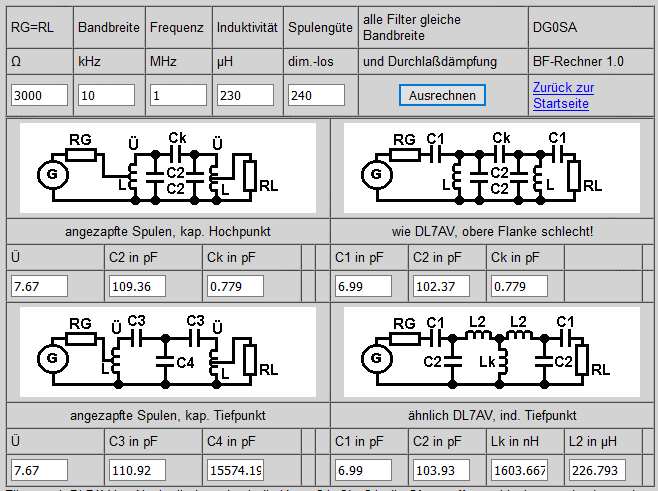Select the C3 in pF field showing 110.92
This screenshot has width=658, height=491.
point(137,470)
